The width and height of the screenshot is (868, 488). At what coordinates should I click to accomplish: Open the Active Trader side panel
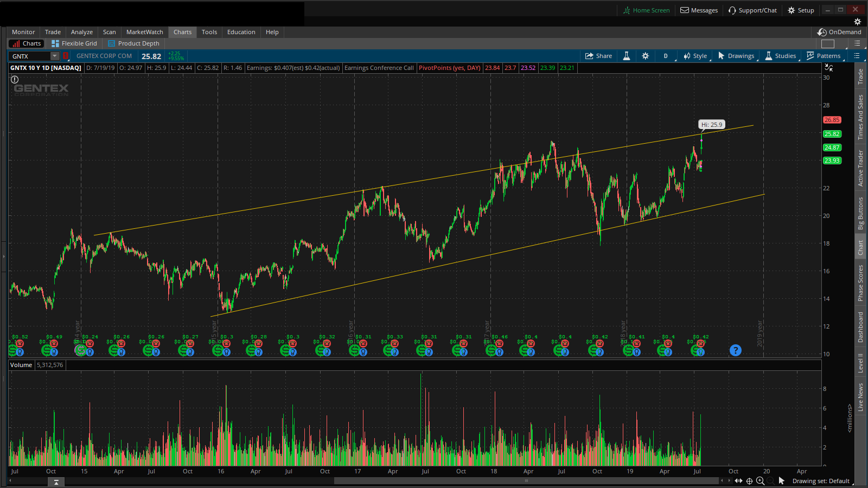point(860,169)
